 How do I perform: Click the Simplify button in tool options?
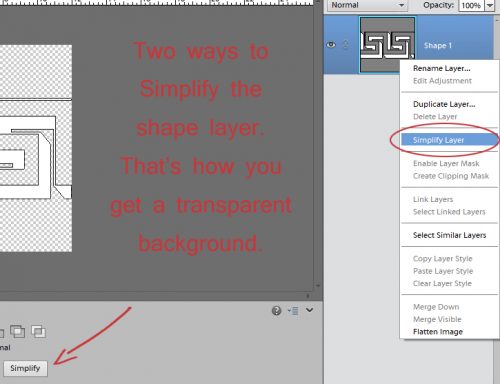click(x=25, y=368)
